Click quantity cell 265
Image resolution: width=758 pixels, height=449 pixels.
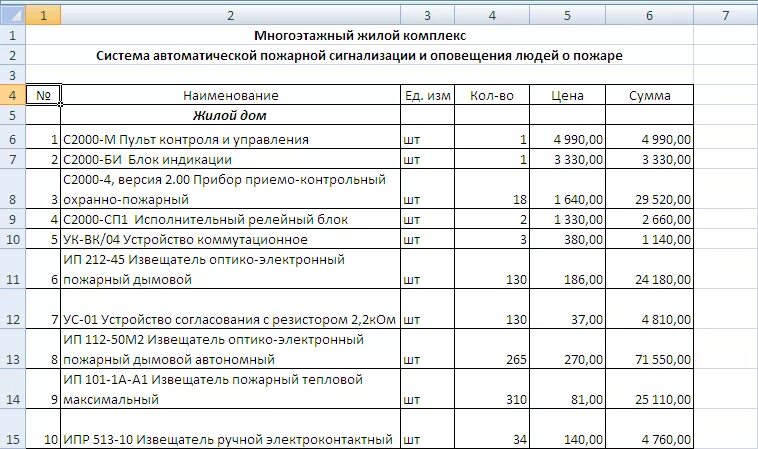[x=492, y=349]
